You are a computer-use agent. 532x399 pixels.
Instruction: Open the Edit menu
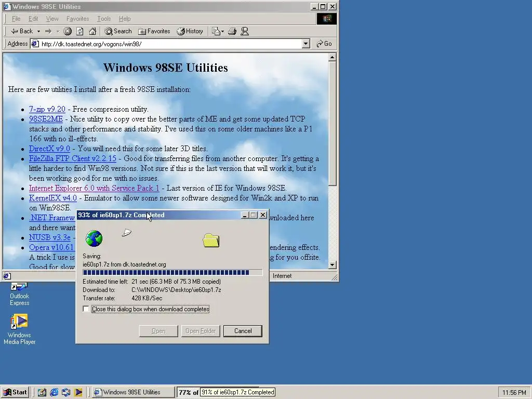click(x=33, y=19)
